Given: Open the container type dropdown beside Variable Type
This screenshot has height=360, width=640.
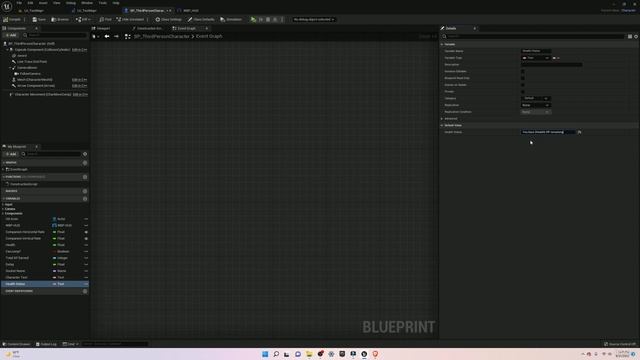Looking at the screenshot, I should point(556,58).
